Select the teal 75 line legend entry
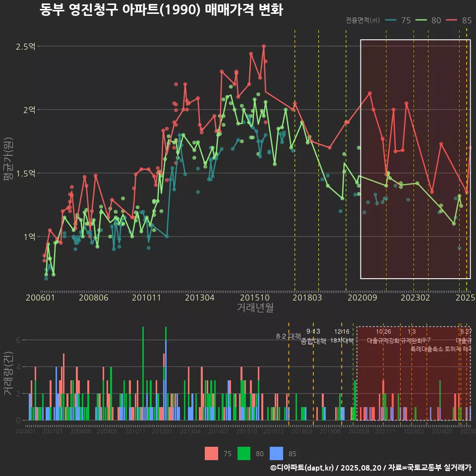This screenshot has height=476, width=476. pyautogui.click(x=398, y=20)
